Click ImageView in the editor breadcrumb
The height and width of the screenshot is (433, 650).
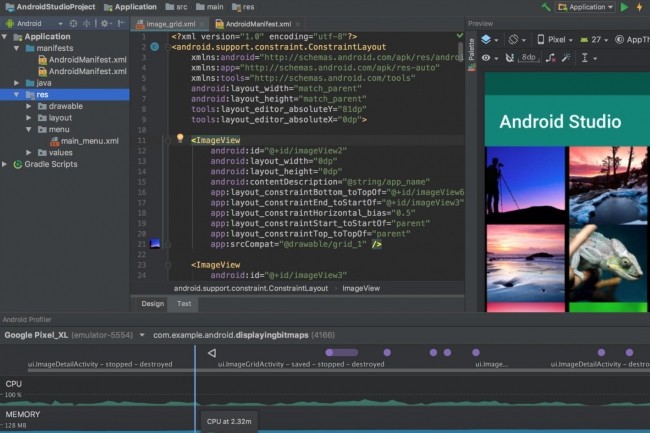click(361, 288)
